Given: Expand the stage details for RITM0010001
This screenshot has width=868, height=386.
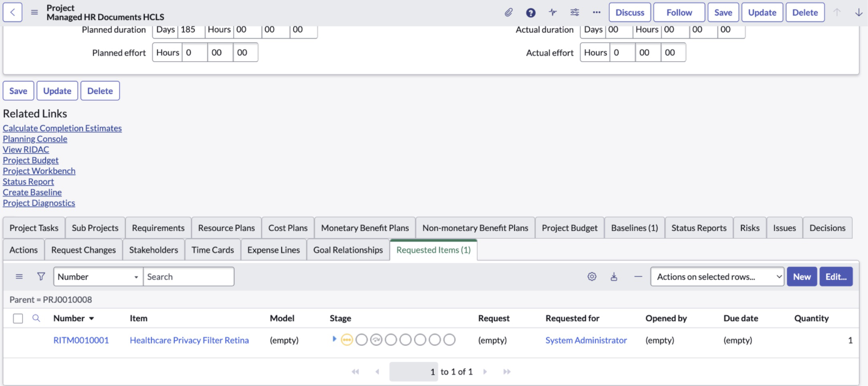Looking at the screenshot, I should pos(335,340).
